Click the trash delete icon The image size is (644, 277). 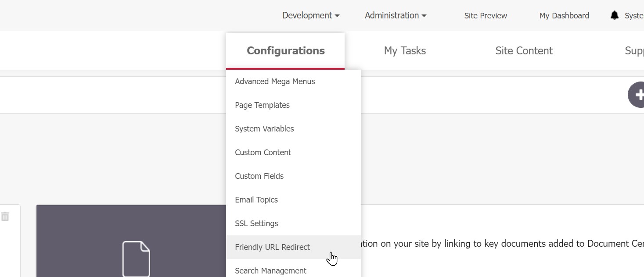(5, 216)
